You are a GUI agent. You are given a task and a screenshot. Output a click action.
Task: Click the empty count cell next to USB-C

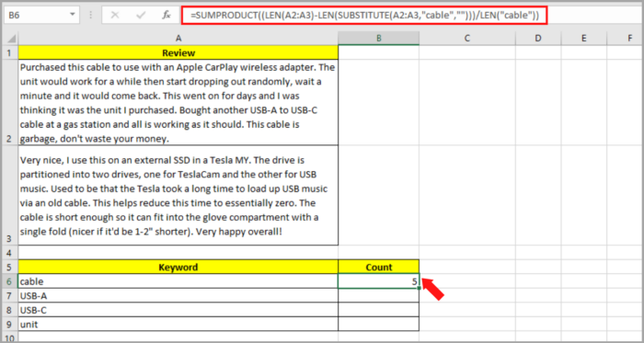pos(379,310)
